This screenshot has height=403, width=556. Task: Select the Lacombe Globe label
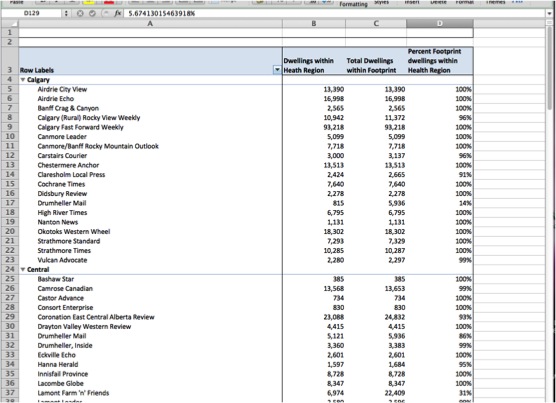(x=60, y=383)
